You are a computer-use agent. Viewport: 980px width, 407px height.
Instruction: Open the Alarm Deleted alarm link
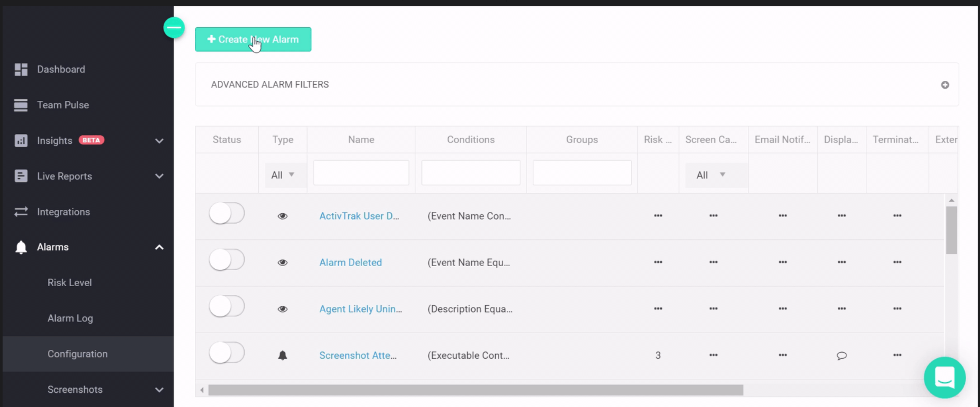pyautogui.click(x=350, y=262)
